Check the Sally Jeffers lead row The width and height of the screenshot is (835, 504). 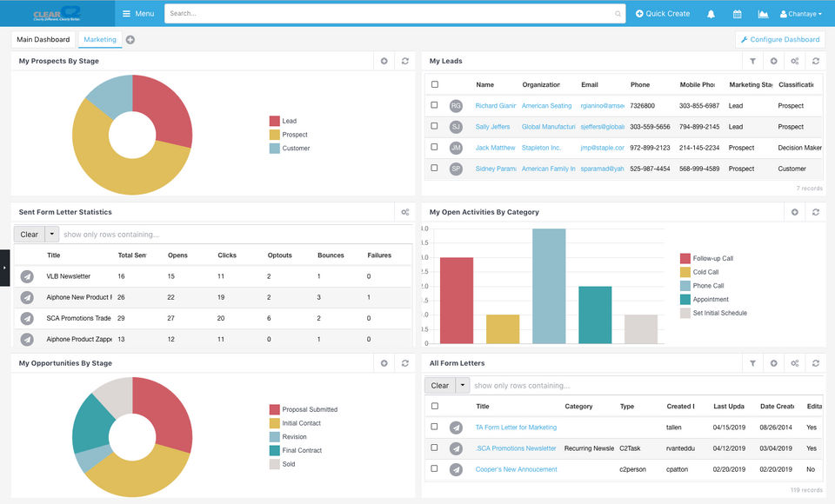[x=435, y=126]
